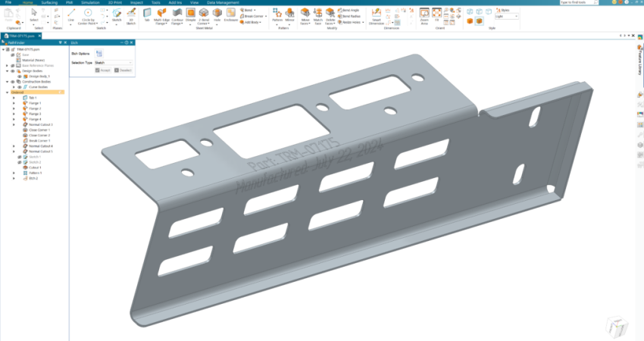Viewport: 644px width, 341px height.
Task: Open the Selection Type dropdown
Action: point(114,62)
